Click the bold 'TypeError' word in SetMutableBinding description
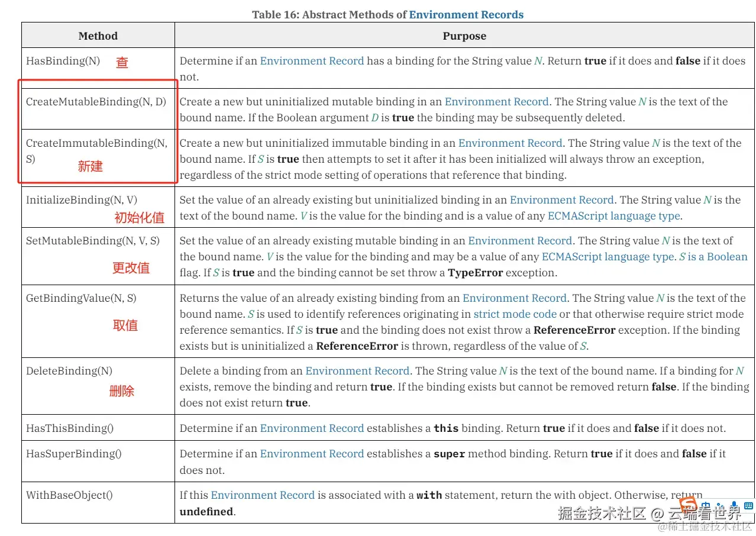 476,273
